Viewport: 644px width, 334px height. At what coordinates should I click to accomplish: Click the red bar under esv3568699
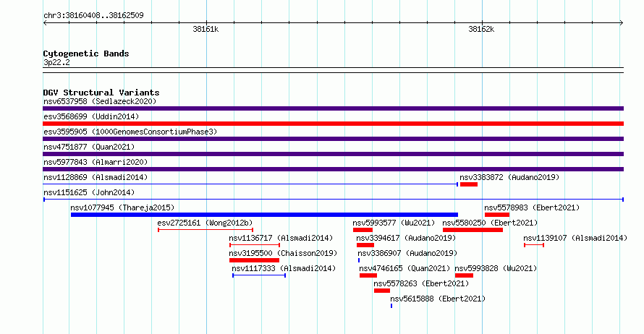[x=333, y=124]
